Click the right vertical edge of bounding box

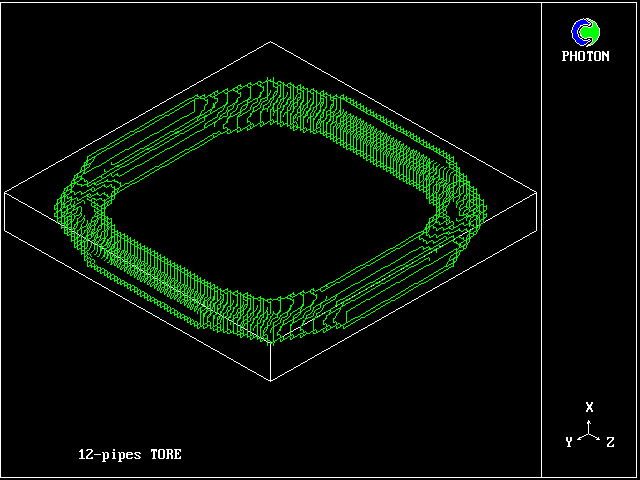537,212
